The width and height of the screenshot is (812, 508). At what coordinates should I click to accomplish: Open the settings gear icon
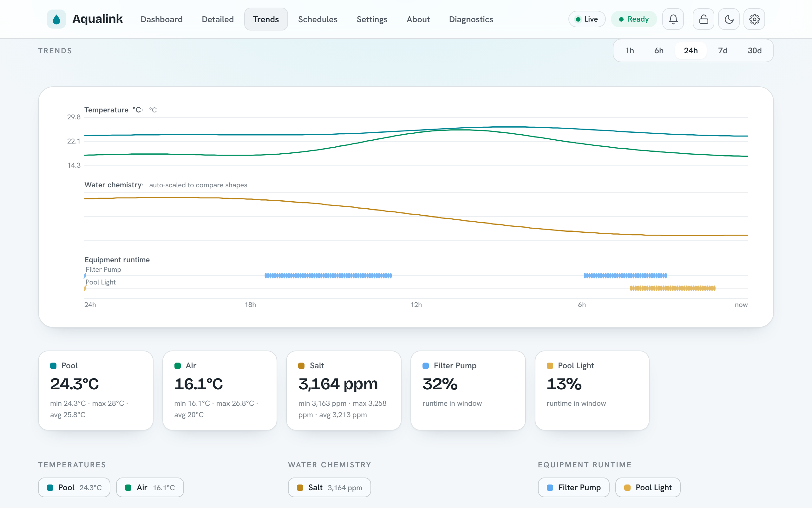tap(754, 19)
